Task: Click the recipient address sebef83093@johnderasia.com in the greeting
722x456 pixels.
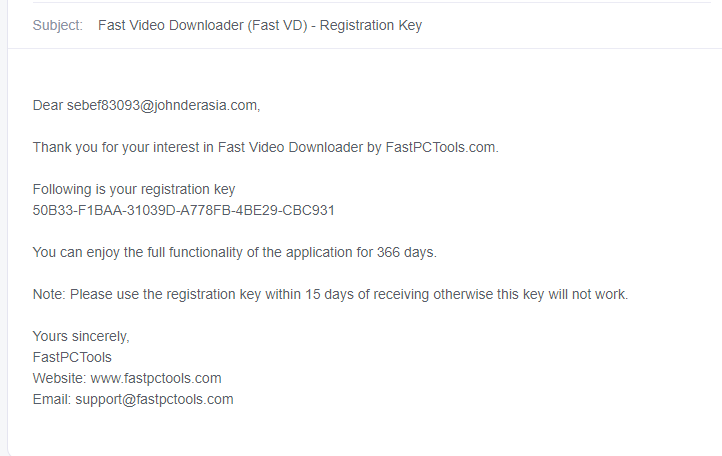Action: pyautogui.click(x=162, y=105)
